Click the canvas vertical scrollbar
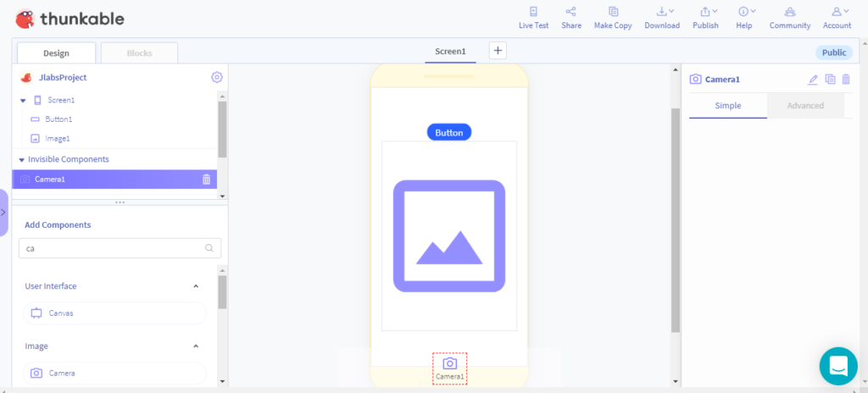This screenshot has width=868, height=393. coord(675,220)
